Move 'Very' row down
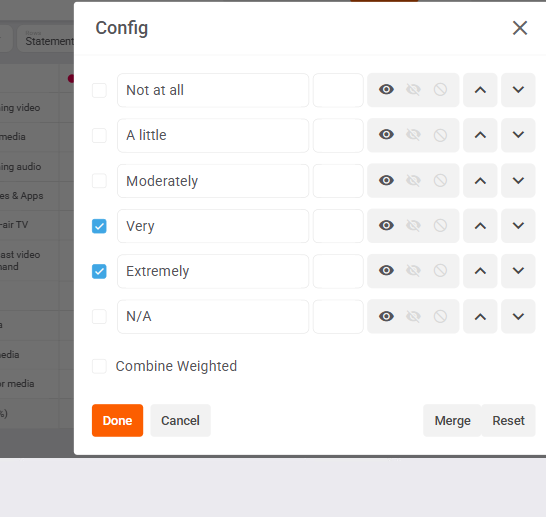The width and height of the screenshot is (546, 517). click(518, 226)
